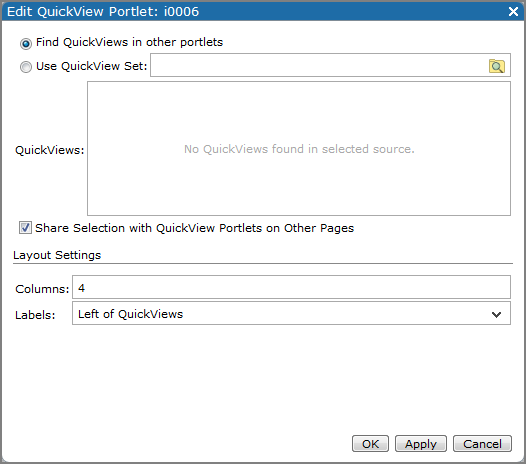The width and height of the screenshot is (526, 464).
Task: Click the Columns input field
Action: [291, 287]
